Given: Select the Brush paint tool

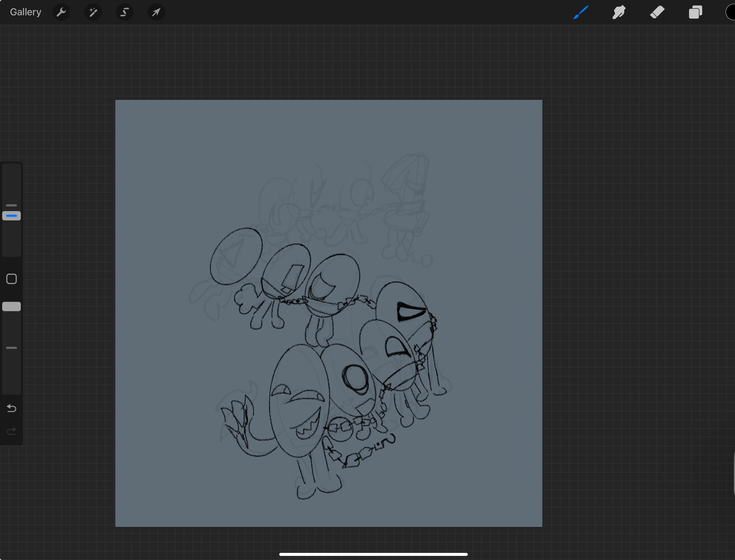Looking at the screenshot, I should (x=581, y=12).
